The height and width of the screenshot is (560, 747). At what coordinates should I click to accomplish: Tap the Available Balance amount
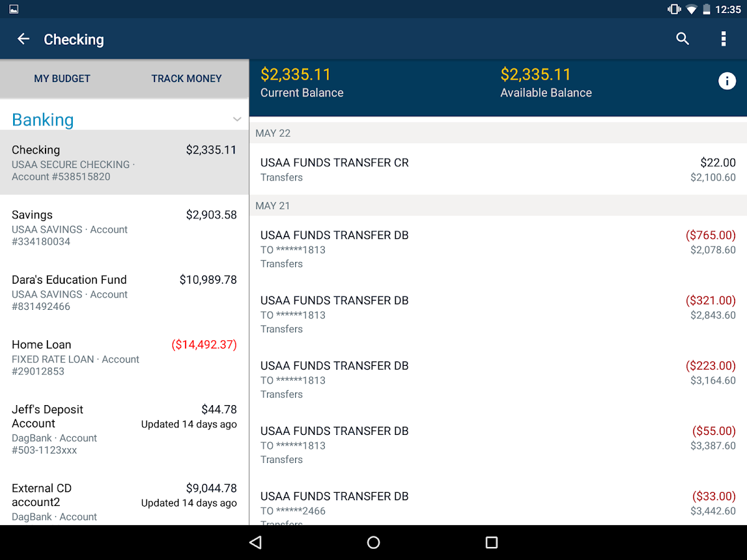tap(536, 75)
